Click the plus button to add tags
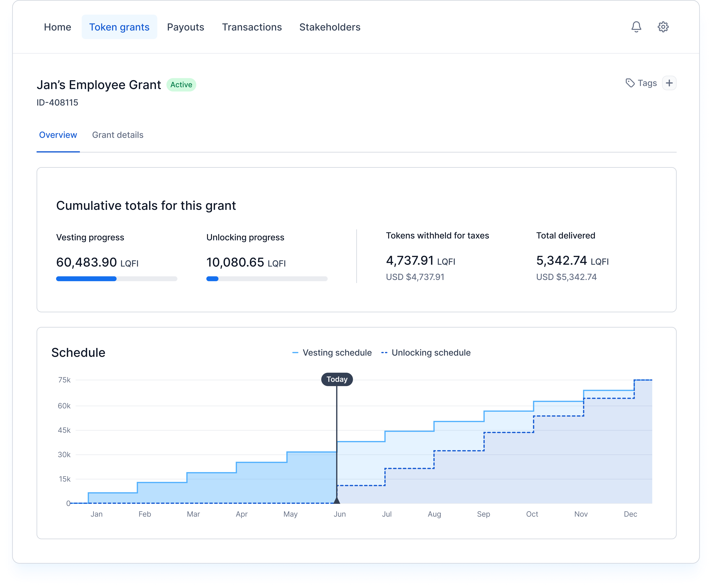Screen dimensions: 712x588 click(669, 83)
